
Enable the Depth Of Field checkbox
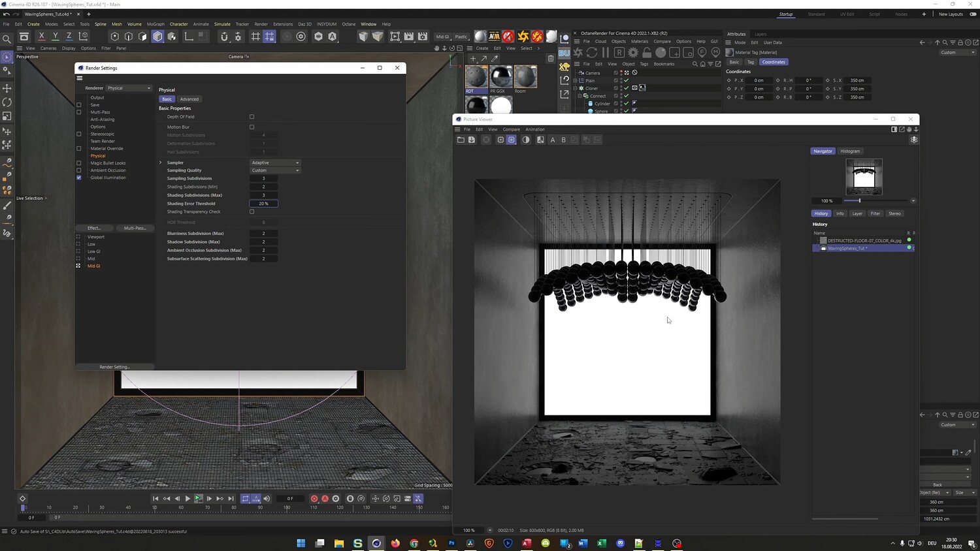[x=252, y=117]
